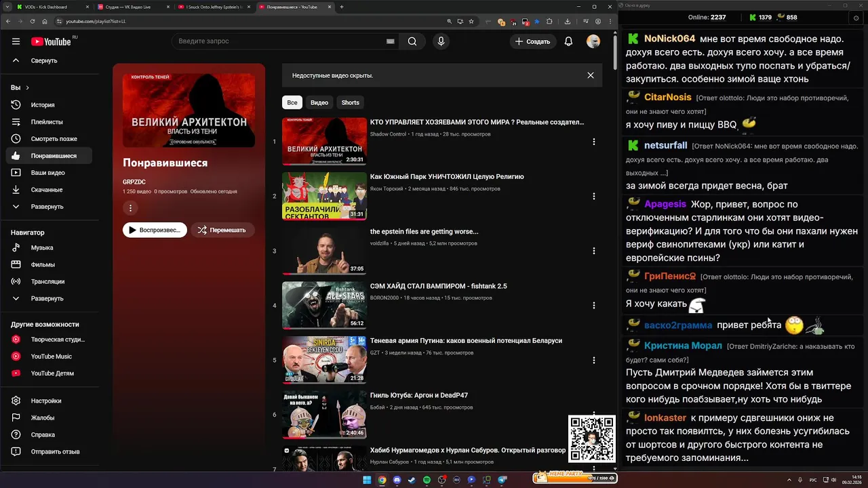This screenshot has height=488, width=868.
Task: Open Chrome tab search dropdown arrow
Action: pyautogui.click(x=7, y=7)
